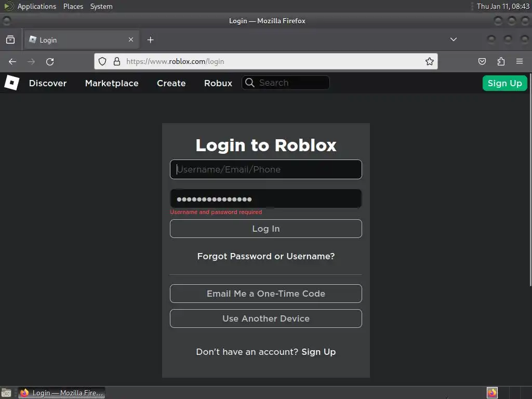Click the Log In button
This screenshot has width=532, height=399.
(266, 229)
